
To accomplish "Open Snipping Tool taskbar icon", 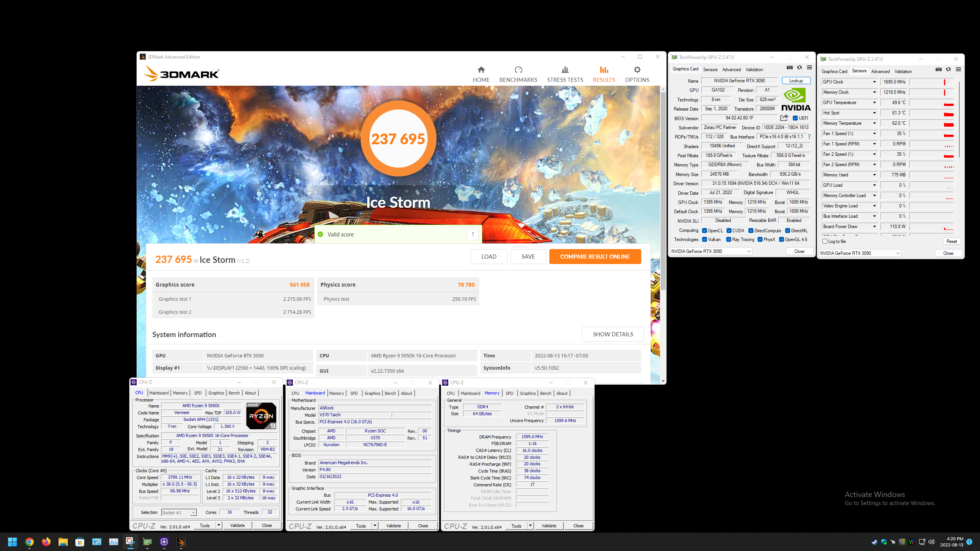I will [x=130, y=542].
